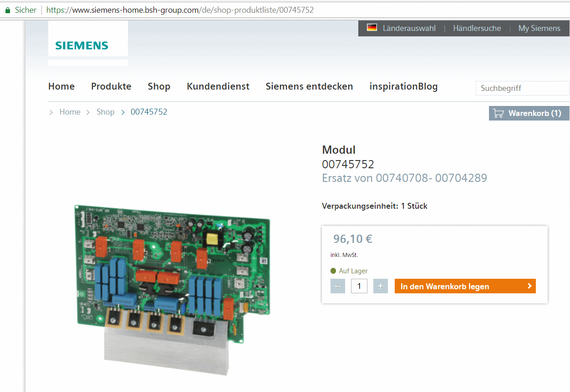570x392 pixels.
Task: Open the Warenkorb (1) button
Action: pyautogui.click(x=529, y=113)
